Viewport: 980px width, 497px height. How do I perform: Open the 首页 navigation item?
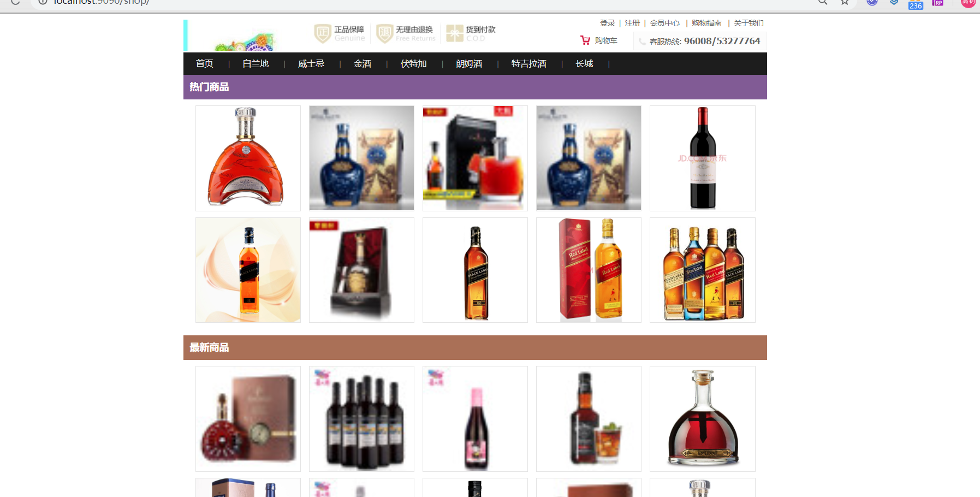205,64
